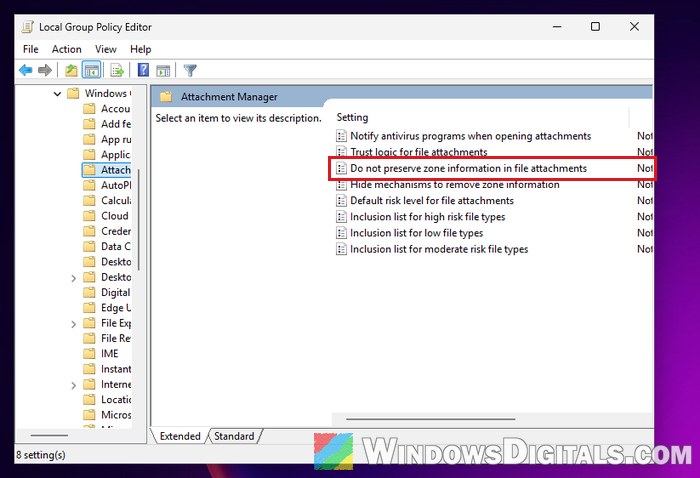Maximize the Local Group Policy Editor window
The height and width of the screenshot is (478, 700).
click(x=595, y=27)
